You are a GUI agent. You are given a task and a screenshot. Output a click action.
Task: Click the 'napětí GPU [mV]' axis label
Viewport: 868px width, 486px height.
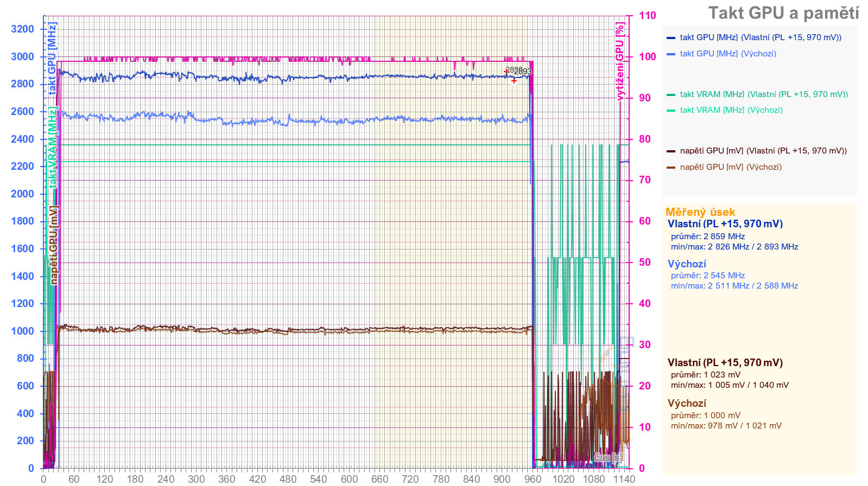(x=54, y=245)
